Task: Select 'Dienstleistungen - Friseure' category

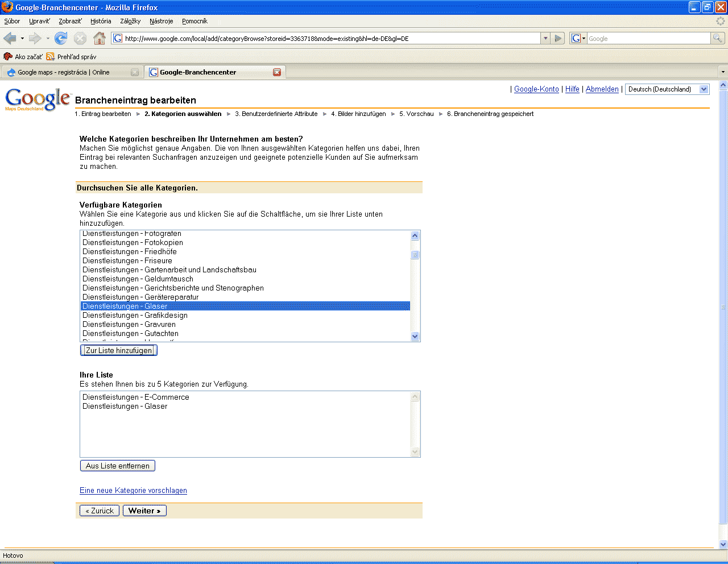Action: point(245,260)
